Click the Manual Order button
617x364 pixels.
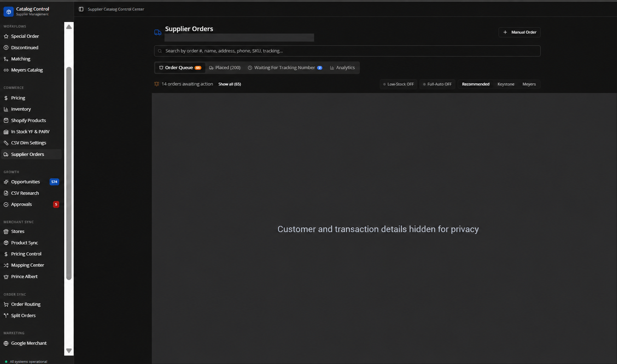coord(519,32)
